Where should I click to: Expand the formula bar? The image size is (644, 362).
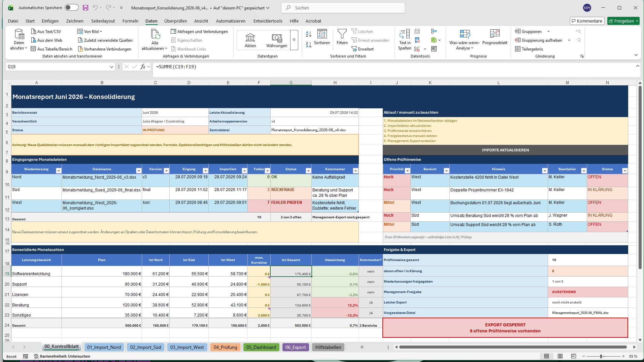(x=638, y=66)
